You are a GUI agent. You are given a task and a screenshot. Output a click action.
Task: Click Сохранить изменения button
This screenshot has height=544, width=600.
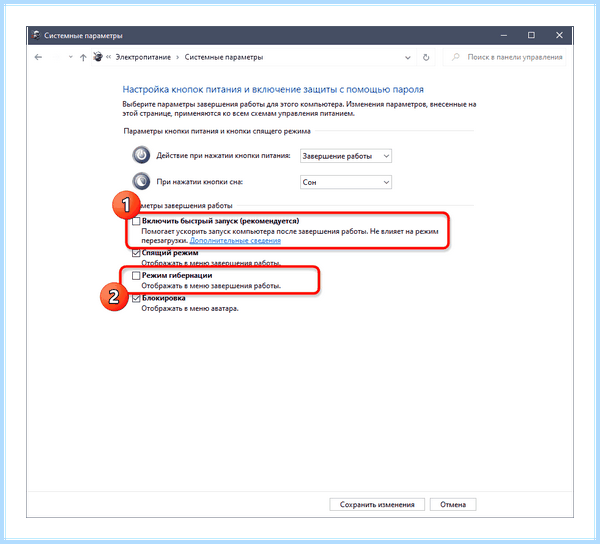[377, 504]
